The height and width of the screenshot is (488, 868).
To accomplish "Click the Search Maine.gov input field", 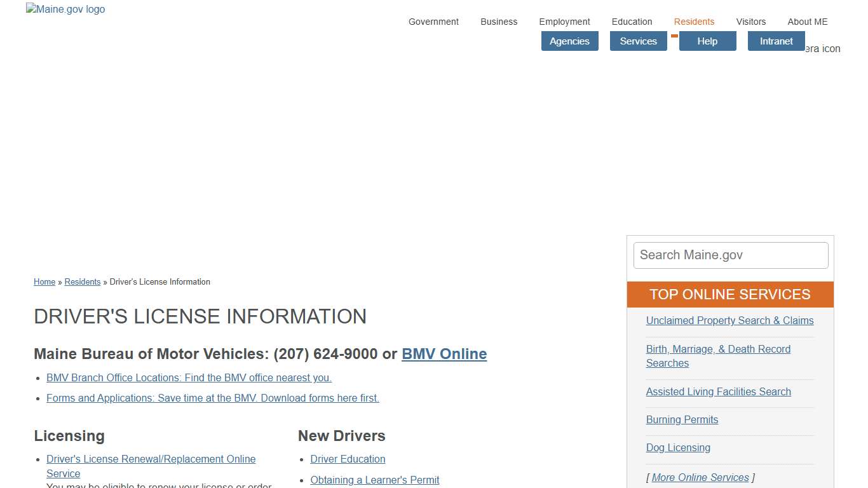I will click(x=730, y=255).
